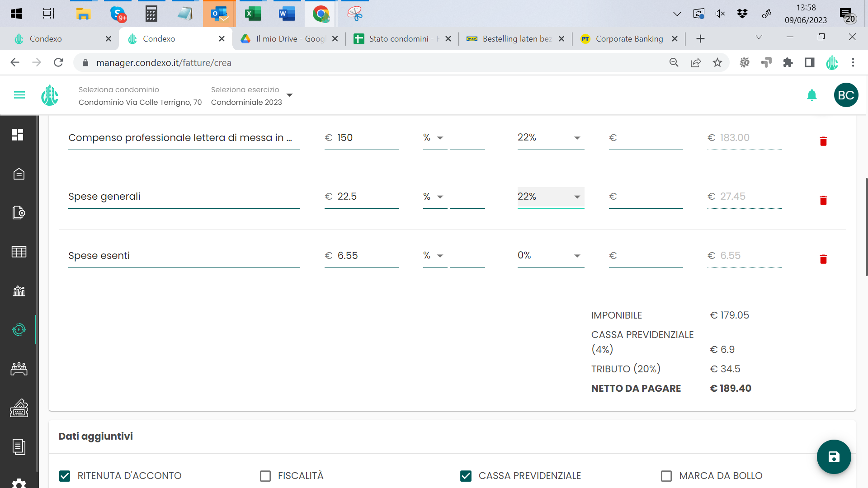Close the Corporate Banking tab
The image size is (868, 488).
coord(675,39)
